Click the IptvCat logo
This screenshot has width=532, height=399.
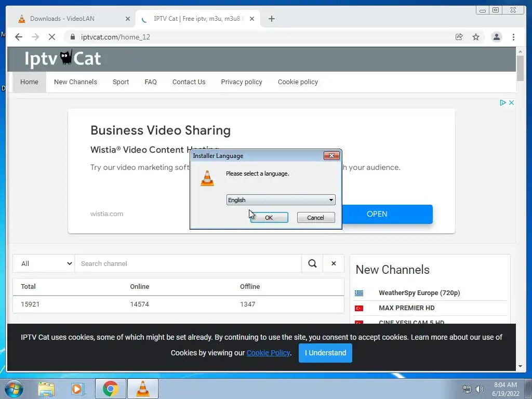tap(63, 59)
